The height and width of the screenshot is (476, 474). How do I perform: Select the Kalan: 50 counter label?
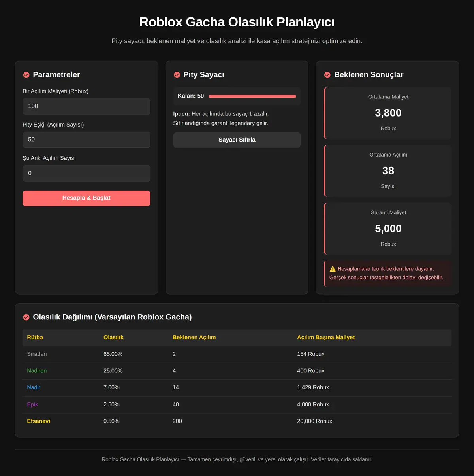point(191,96)
